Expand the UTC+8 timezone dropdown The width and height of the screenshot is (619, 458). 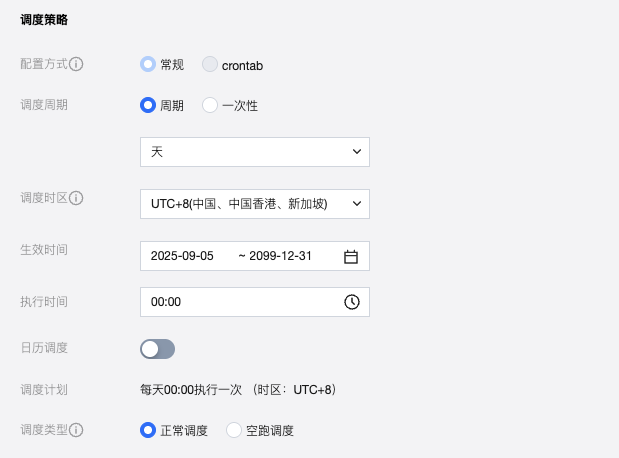click(x=255, y=204)
